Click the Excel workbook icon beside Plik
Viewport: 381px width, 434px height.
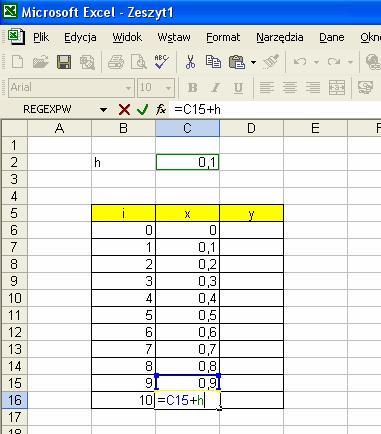click(16, 37)
